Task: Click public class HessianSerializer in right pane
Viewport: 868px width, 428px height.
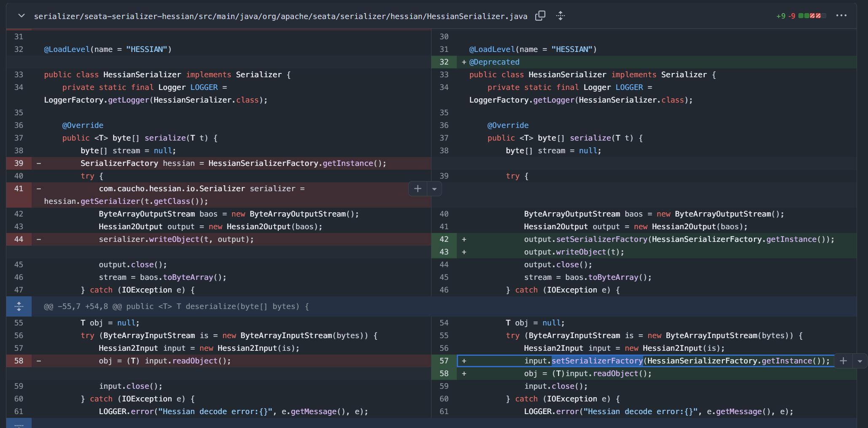Action: [592, 75]
